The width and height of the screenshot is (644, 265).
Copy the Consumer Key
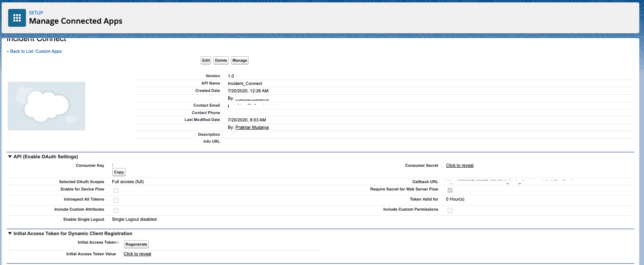(x=119, y=172)
